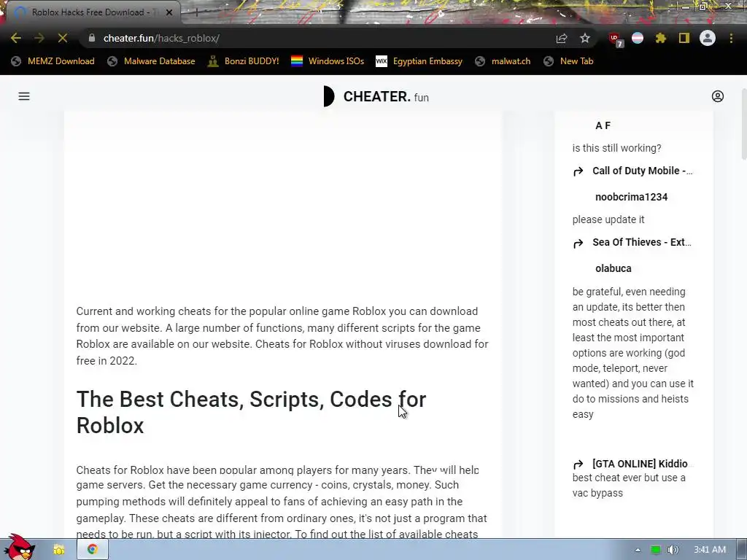The width and height of the screenshot is (747, 560).
Task: Open the Bonzi BUDDY! bookmark
Action: pyautogui.click(x=244, y=61)
